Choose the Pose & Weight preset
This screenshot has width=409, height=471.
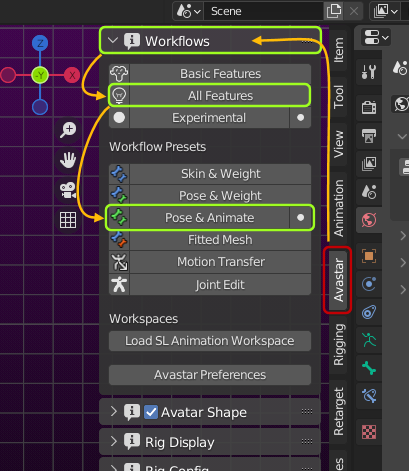pyautogui.click(x=220, y=196)
